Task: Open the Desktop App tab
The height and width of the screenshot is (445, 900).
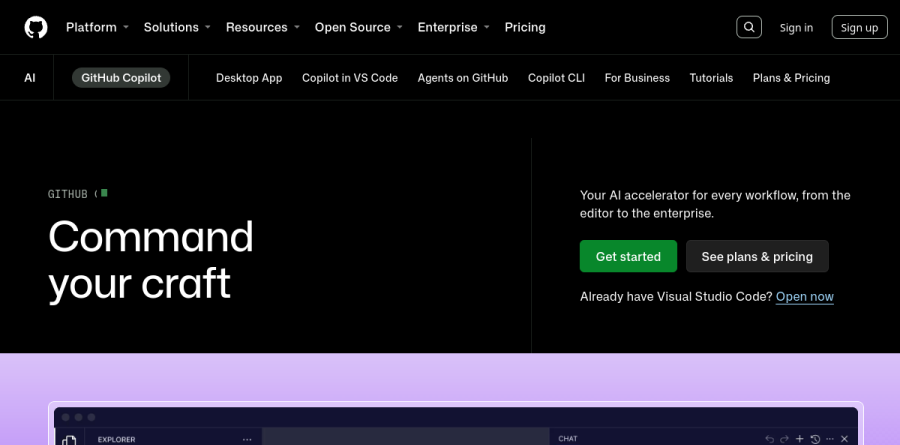Action: [x=249, y=78]
